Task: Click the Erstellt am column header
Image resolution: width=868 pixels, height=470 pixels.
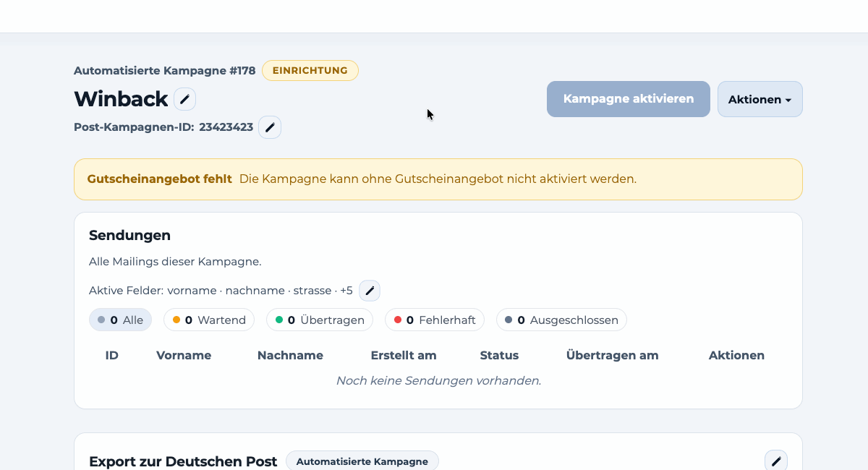Action: [404, 355]
